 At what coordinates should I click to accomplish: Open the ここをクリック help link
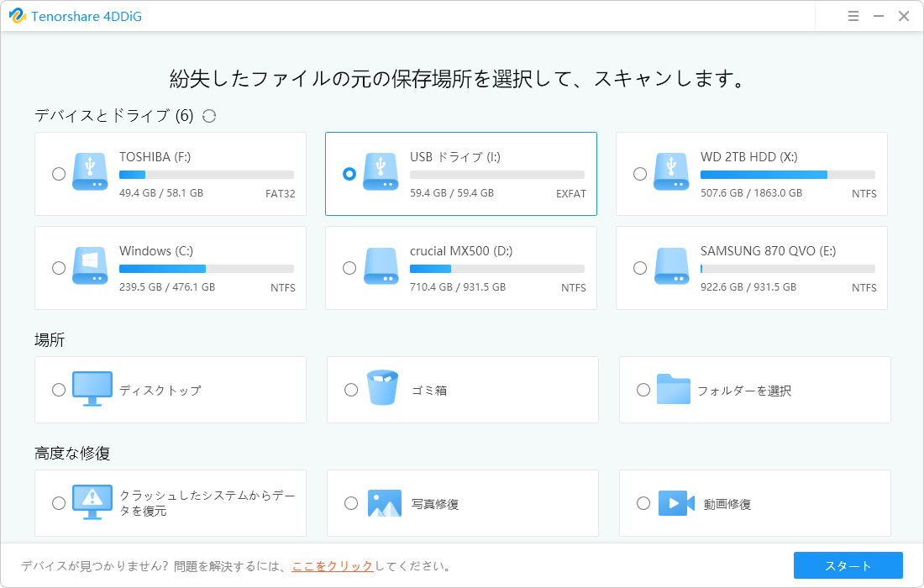(x=333, y=566)
